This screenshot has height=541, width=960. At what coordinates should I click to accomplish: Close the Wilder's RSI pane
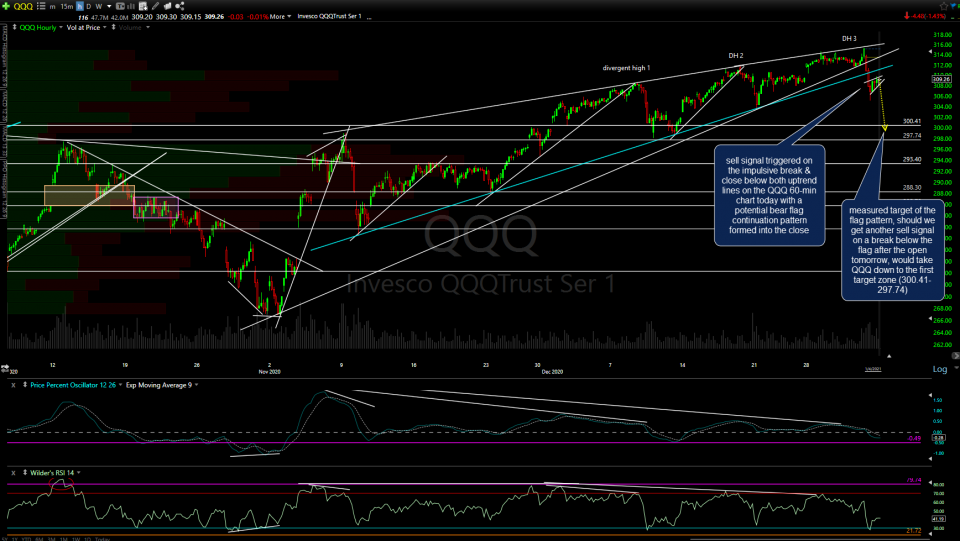[13, 472]
